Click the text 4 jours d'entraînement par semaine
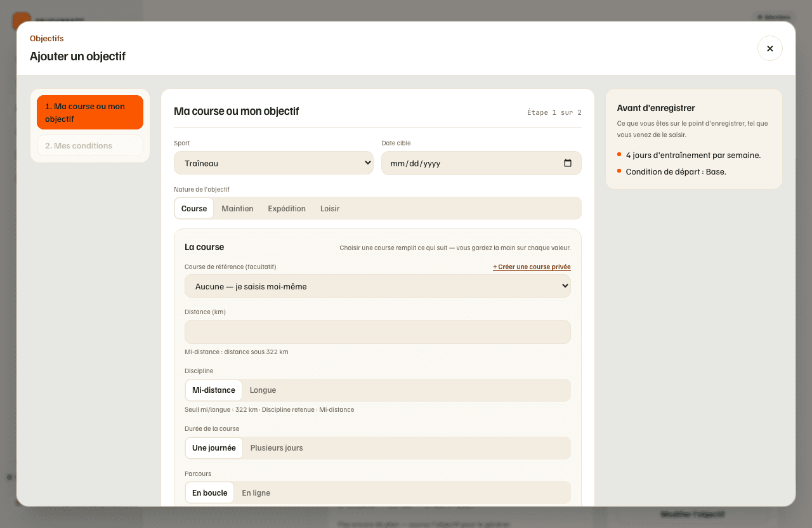 coord(693,155)
